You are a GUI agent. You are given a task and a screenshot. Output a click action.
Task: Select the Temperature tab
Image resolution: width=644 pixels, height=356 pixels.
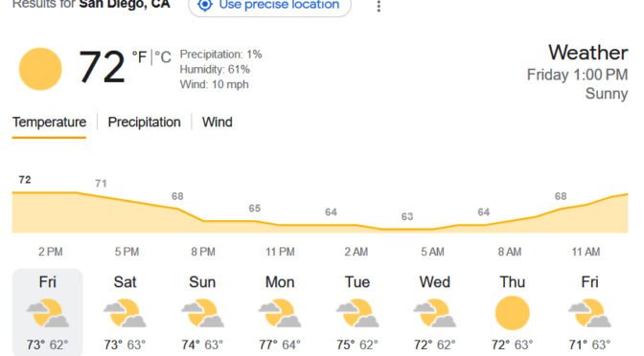(x=49, y=122)
